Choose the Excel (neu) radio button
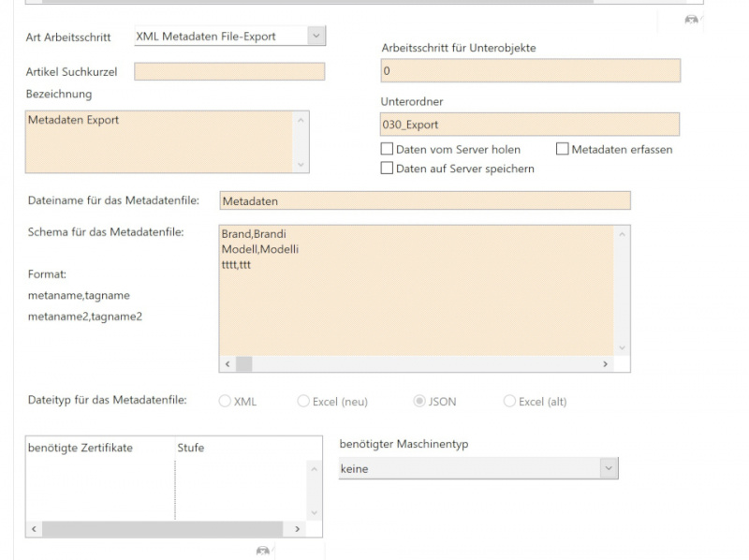The width and height of the screenshot is (749, 560). click(x=303, y=402)
